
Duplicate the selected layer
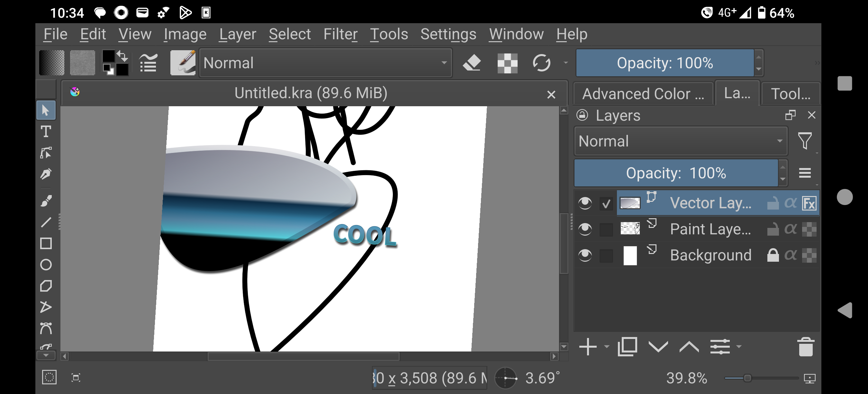coord(627,347)
